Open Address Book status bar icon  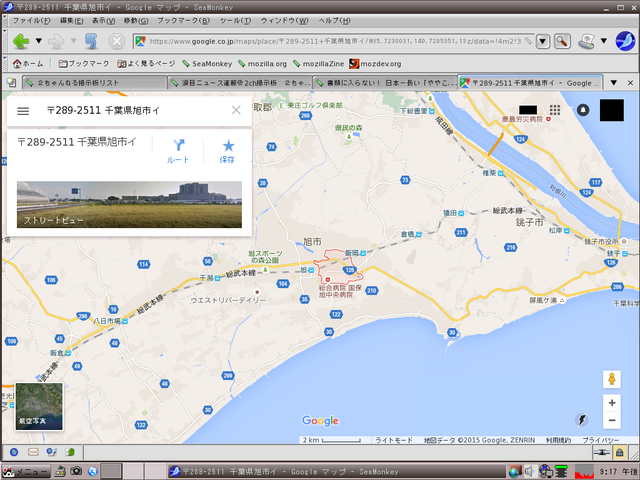(x=70, y=452)
